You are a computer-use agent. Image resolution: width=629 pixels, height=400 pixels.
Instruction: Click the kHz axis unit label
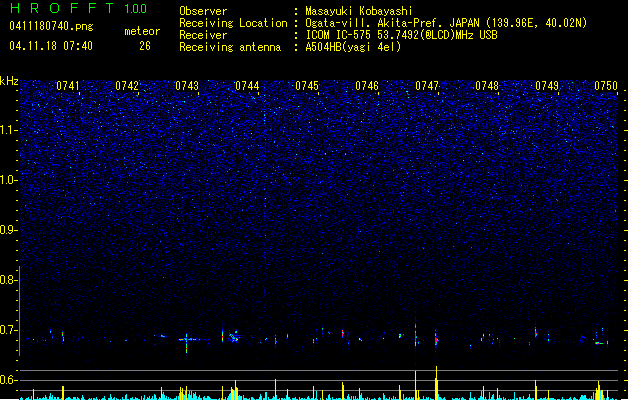coord(9,81)
